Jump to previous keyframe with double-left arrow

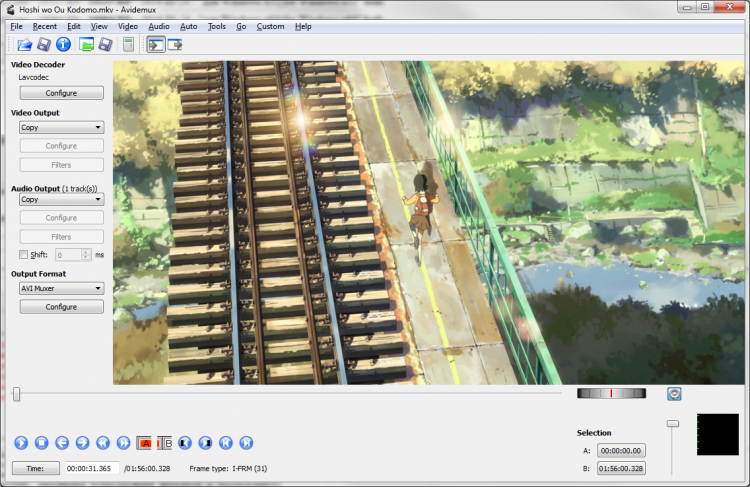103,443
